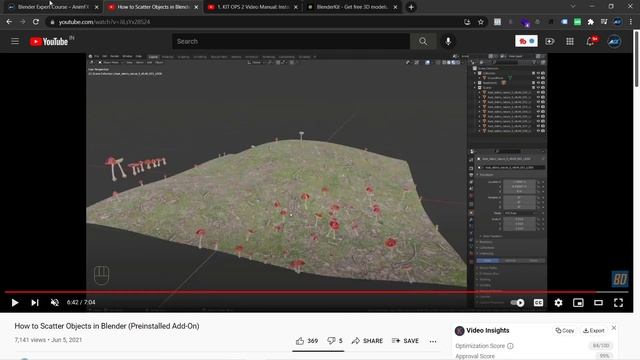The image size is (640, 360).
Task: Dislike the video with 5 dislikes
Action: click(335, 340)
